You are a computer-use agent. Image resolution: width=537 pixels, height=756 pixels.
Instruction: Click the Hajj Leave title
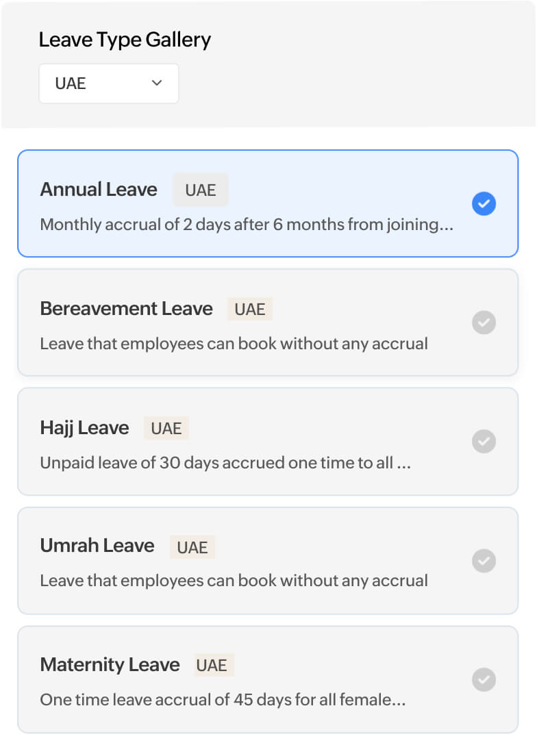pyautogui.click(x=84, y=427)
